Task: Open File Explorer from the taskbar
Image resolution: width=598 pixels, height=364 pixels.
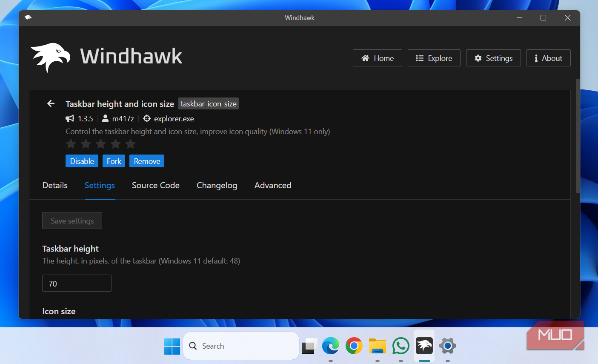Action: (378, 346)
